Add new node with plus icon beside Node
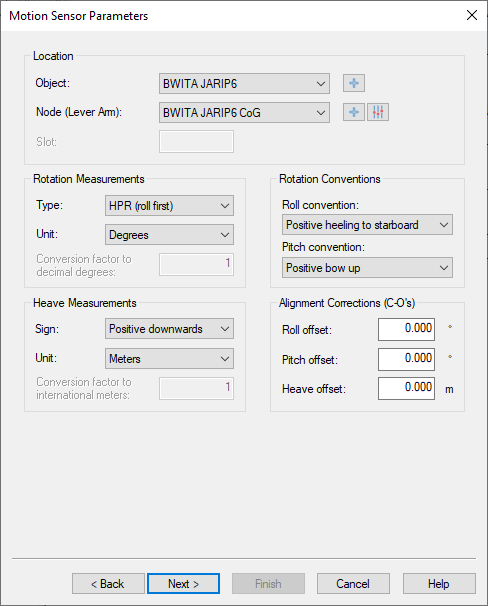Screen dimensions: 488x606 pyautogui.click(x=354, y=112)
